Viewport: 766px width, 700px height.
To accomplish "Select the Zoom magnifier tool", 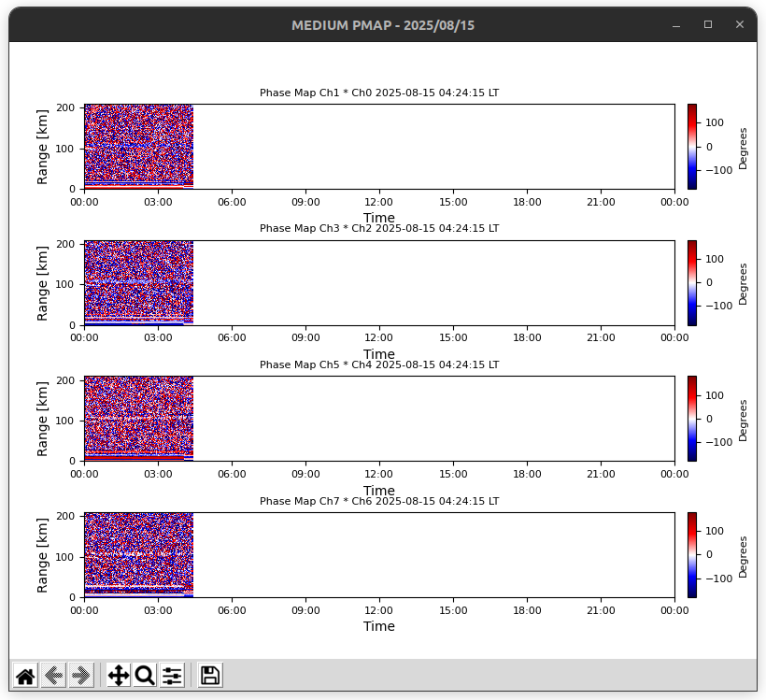I will [x=145, y=676].
